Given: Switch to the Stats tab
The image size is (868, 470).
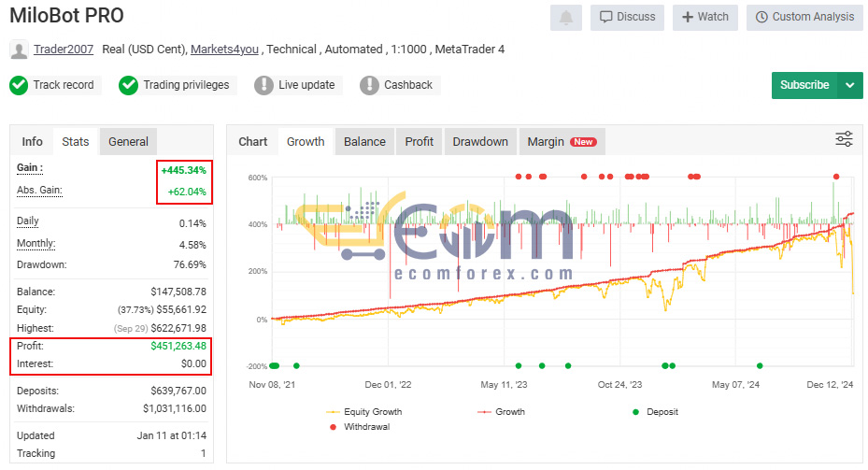Looking at the screenshot, I should 76,142.
